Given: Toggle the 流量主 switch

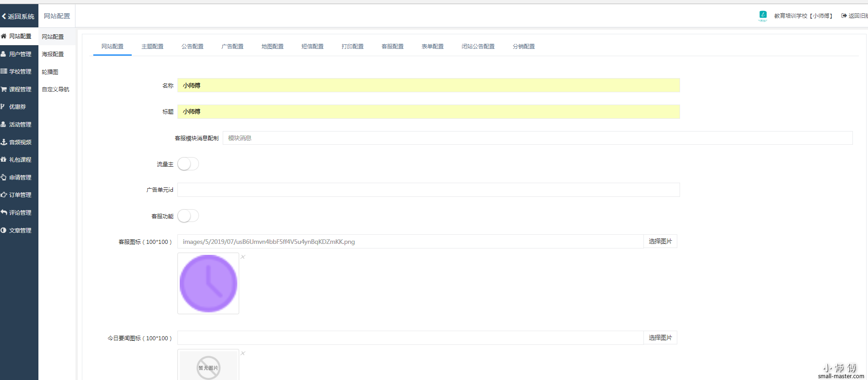Looking at the screenshot, I should pyautogui.click(x=188, y=164).
